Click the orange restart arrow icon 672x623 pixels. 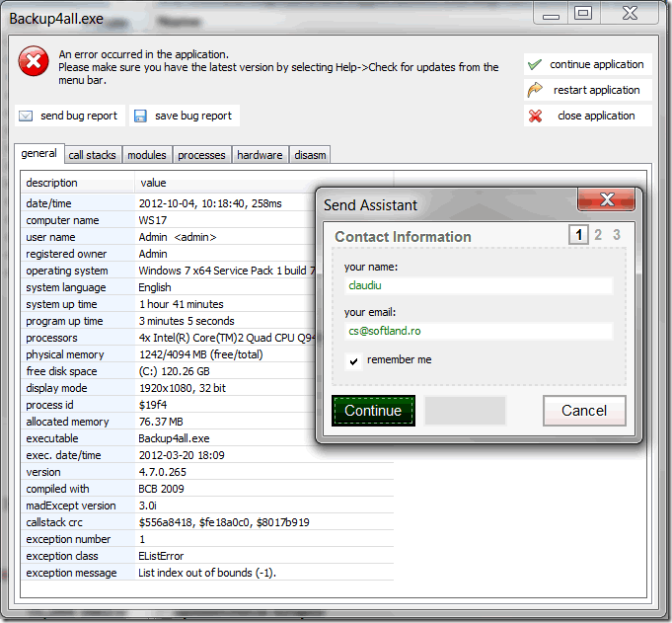coord(535,90)
